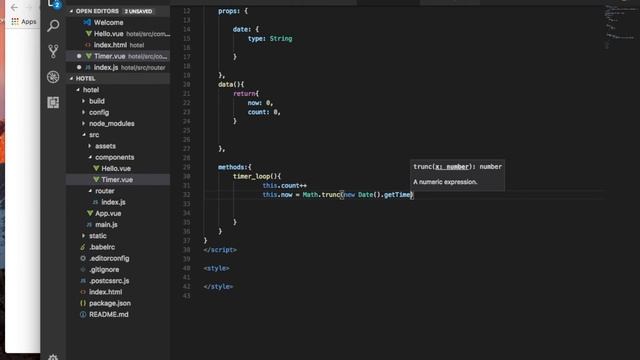640x360 pixels.
Task: Click line number 43 in gutter
Action: pos(186,296)
